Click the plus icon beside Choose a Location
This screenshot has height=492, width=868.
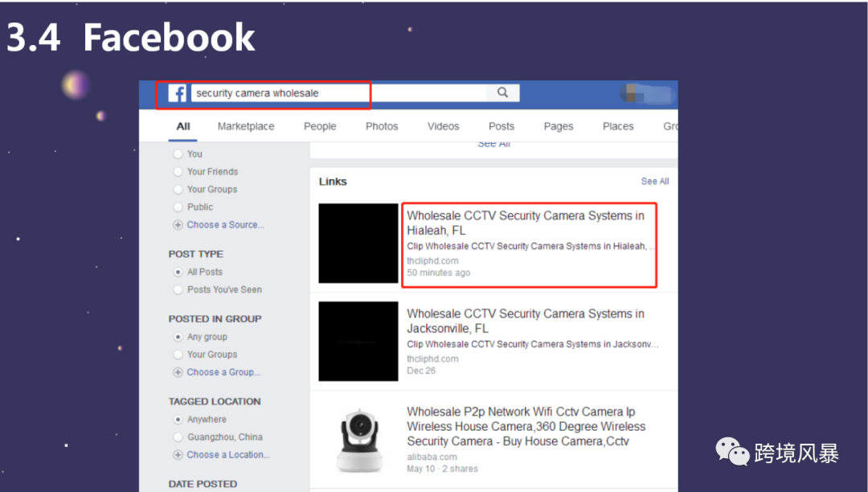[x=178, y=455]
